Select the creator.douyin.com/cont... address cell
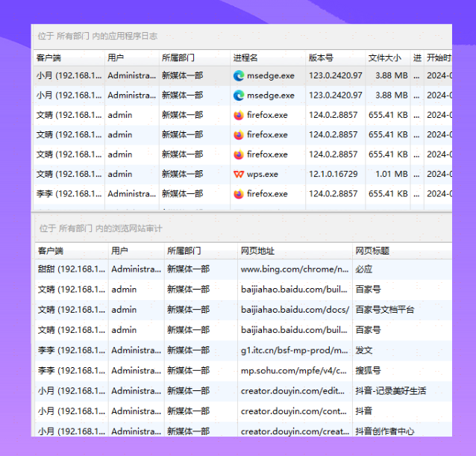This screenshot has height=456, width=476. (295, 411)
